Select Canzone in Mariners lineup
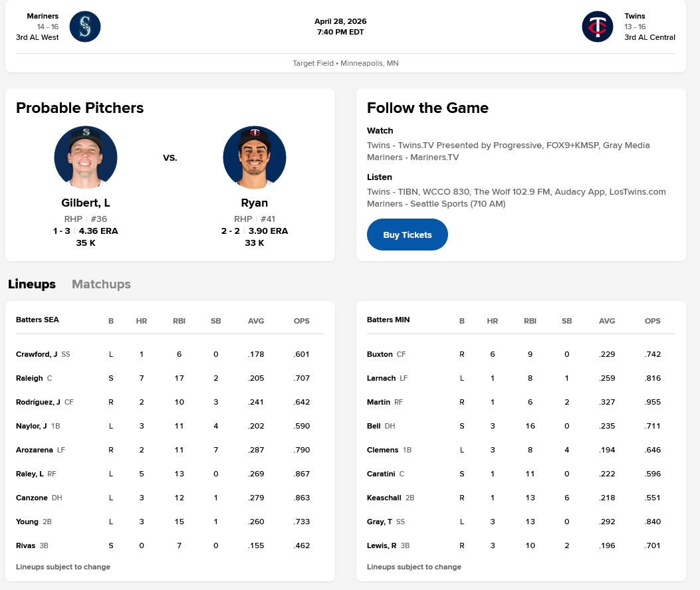 click(x=31, y=498)
